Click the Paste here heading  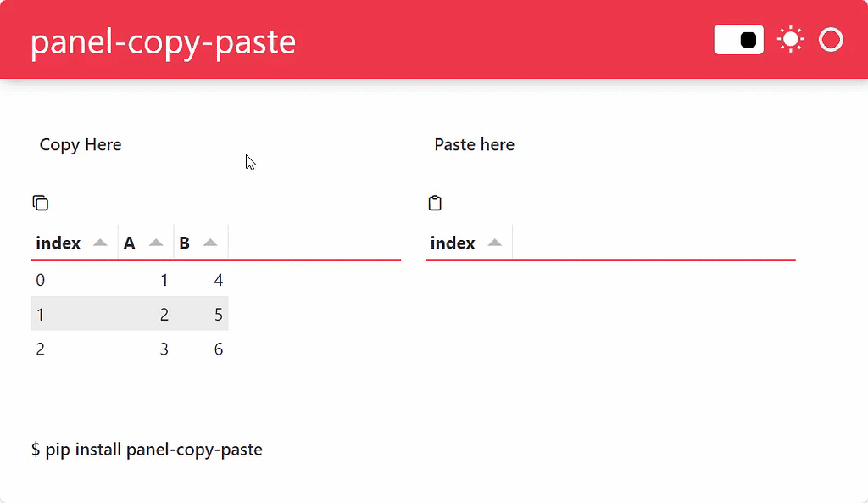(474, 144)
